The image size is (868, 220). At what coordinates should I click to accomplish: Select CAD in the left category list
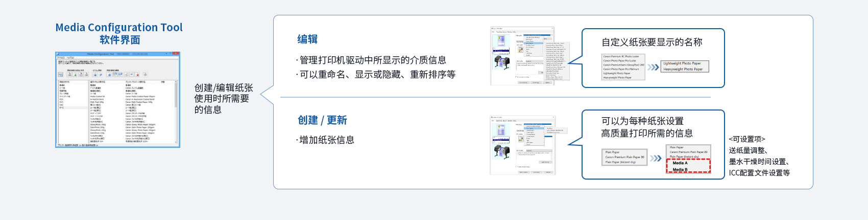pyautogui.click(x=62, y=105)
